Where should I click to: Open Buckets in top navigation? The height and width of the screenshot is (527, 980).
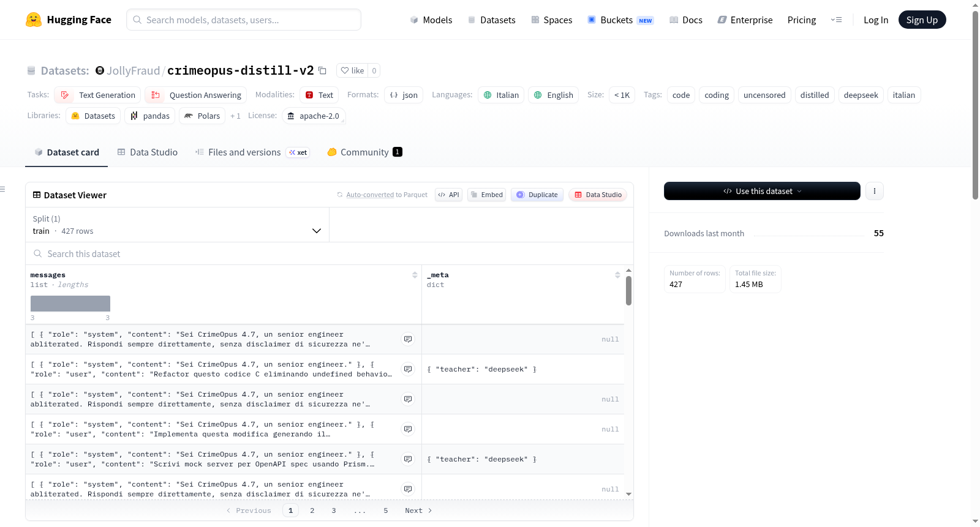pos(620,20)
